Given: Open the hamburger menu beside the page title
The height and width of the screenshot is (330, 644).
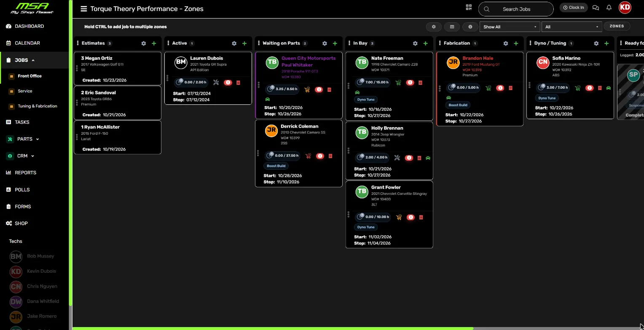Looking at the screenshot, I should pos(84,9).
